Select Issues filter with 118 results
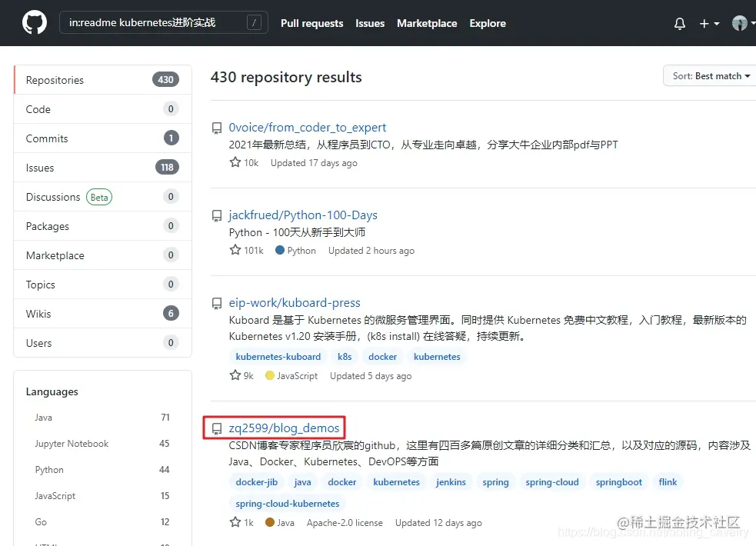Image resolution: width=756 pixels, height=546 pixels. click(x=103, y=168)
